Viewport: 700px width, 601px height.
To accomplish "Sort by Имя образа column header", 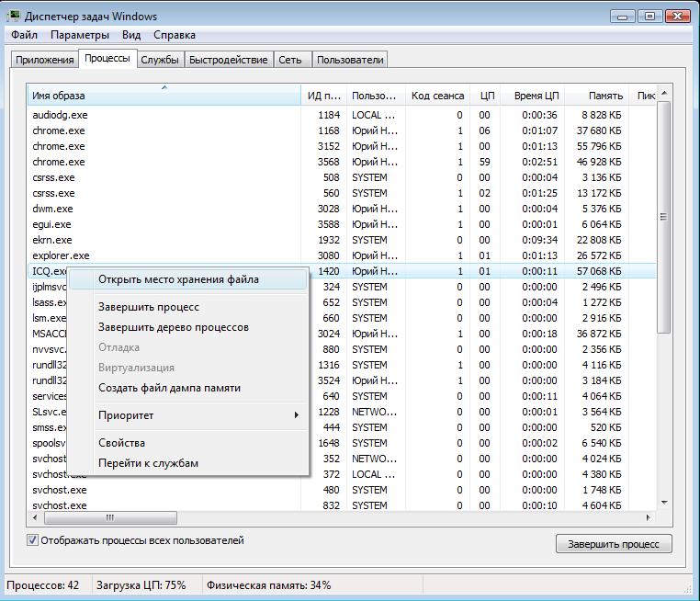I will point(164,96).
